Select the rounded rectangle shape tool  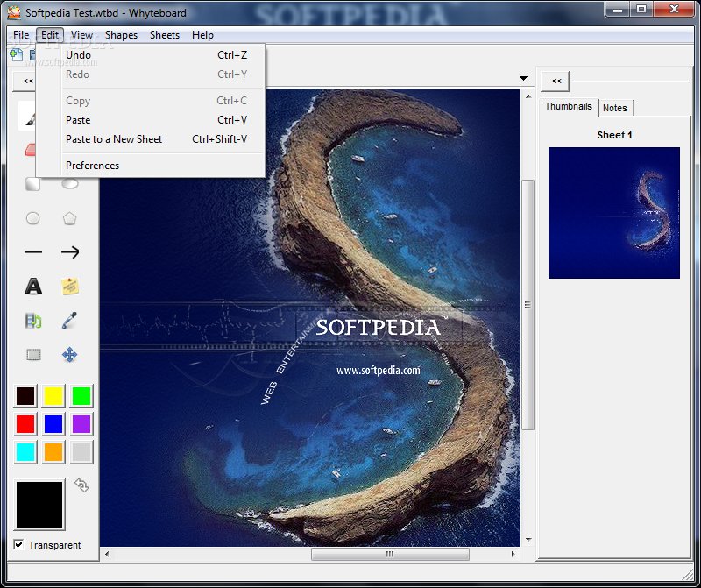32,184
